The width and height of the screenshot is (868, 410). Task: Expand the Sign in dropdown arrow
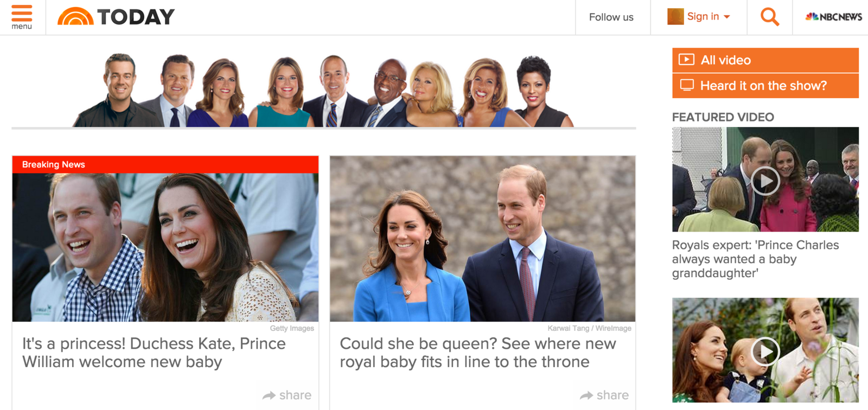(727, 17)
